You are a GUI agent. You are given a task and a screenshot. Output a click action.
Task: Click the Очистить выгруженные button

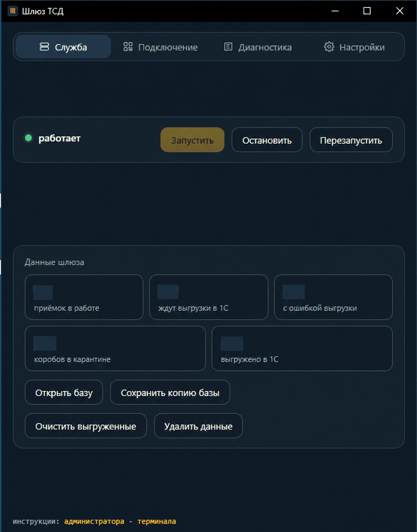point(86,426)
